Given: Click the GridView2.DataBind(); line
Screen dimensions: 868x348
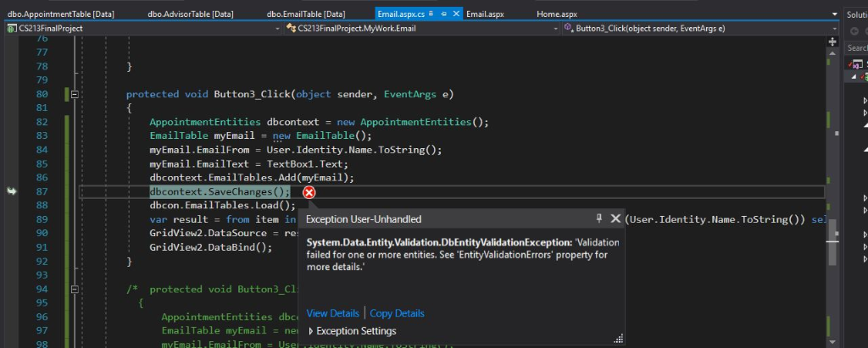Looking at the screenshot, I should (211, 247).
